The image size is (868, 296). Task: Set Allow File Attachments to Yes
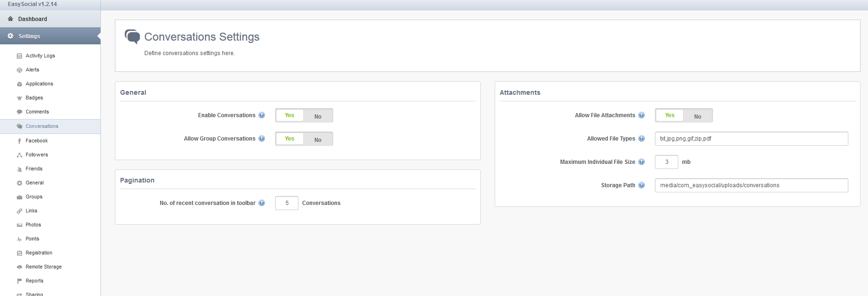click(x=669, y=115)
